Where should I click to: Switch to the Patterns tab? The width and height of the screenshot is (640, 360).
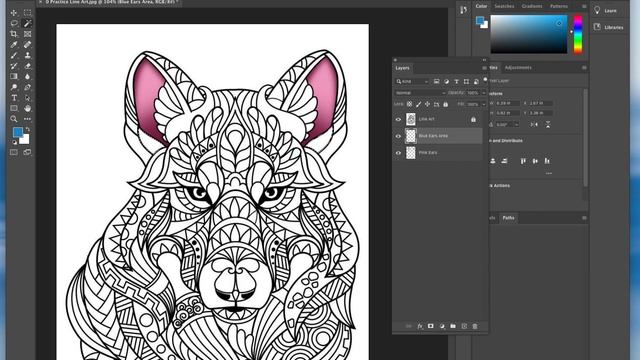click(559, 6)
